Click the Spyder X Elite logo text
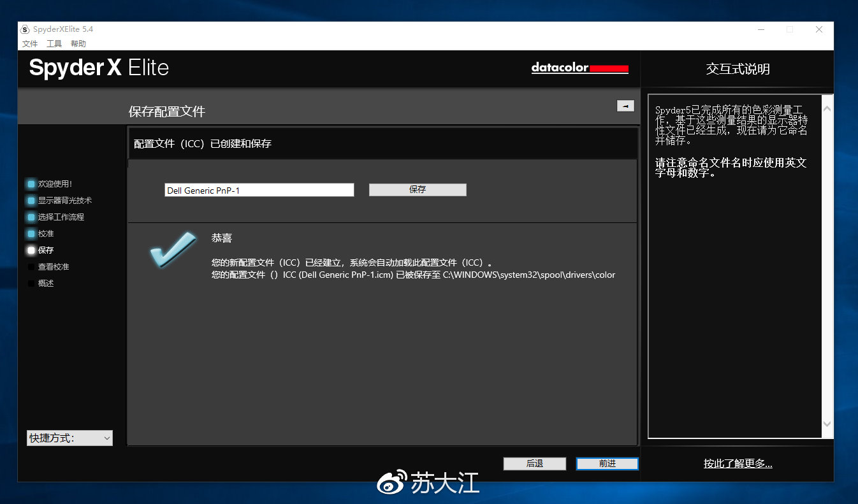858x504 pixels. (x=99, y=68)
